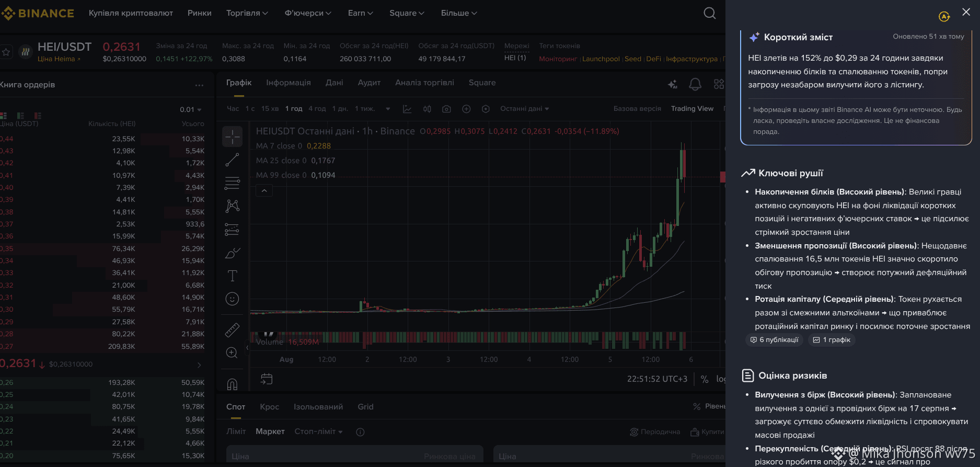Select the pattern node drawing tool
This screenshot has height=467, width=980.
[x=232, y=206]
